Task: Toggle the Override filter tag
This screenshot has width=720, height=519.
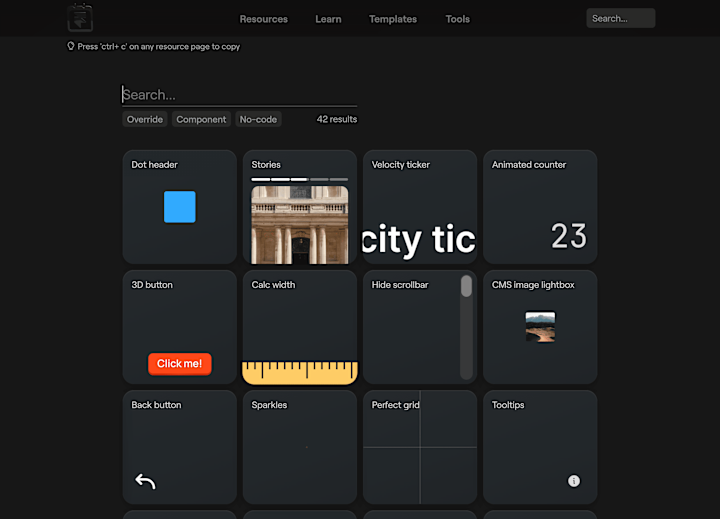Action: [x=145, y=119]
